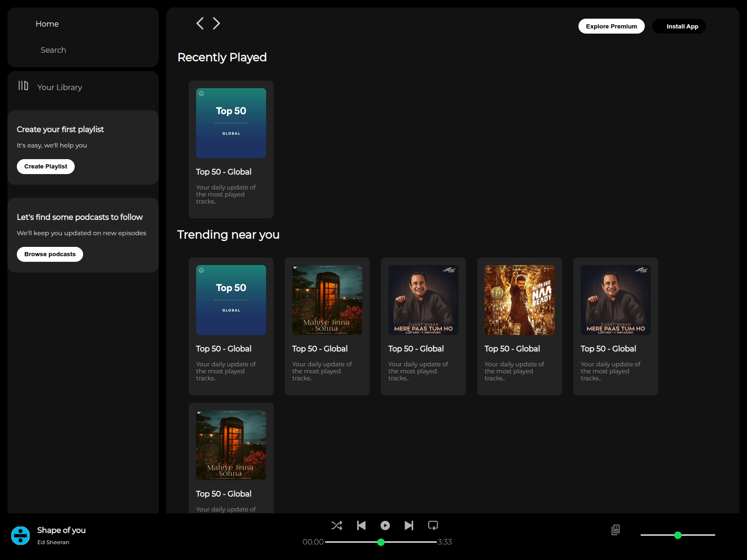Image resolution: width=747 pixels, height=560 pixels.
Task: Adjust the volume slider
Action: tap(678, 535)
